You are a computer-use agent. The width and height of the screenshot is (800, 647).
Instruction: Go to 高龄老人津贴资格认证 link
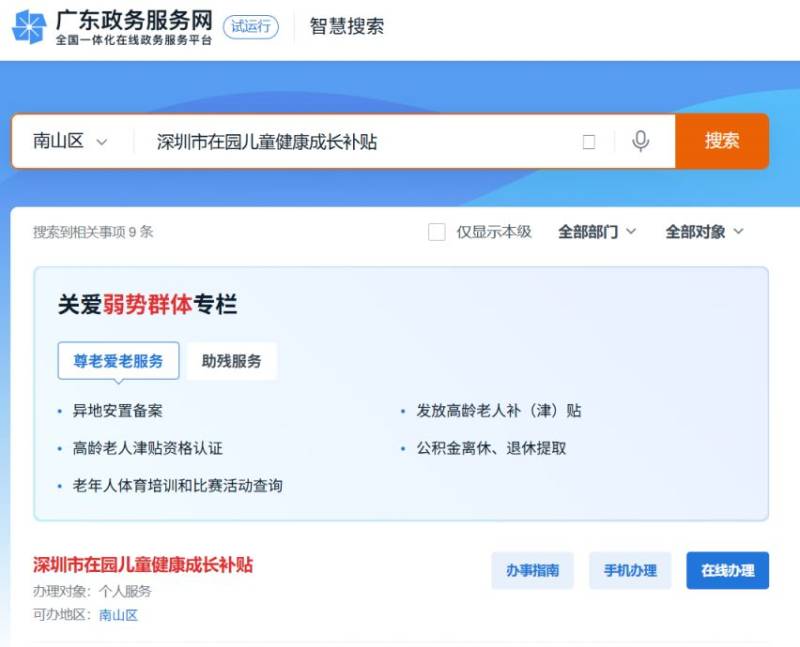pyautogui.click(x=148, y=448)
